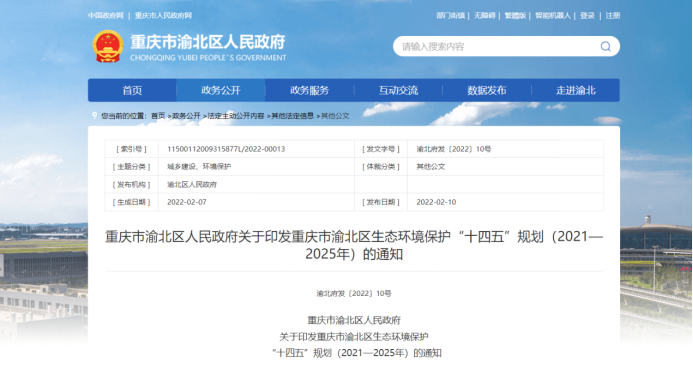Go to 其他公文 in breadcrumb
Screen dimensions: 693x367
tap(335, 116)
